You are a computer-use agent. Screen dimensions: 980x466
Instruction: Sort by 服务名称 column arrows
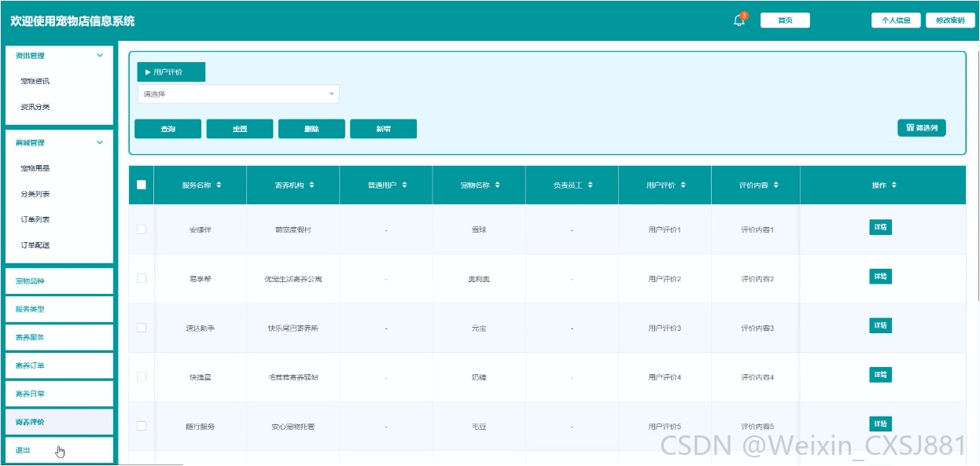219,185
